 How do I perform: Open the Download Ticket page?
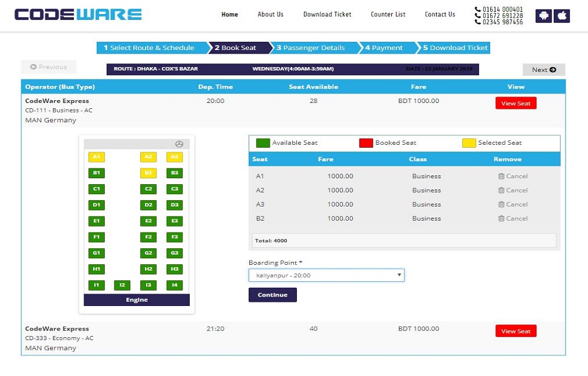[x=327, y=14]
